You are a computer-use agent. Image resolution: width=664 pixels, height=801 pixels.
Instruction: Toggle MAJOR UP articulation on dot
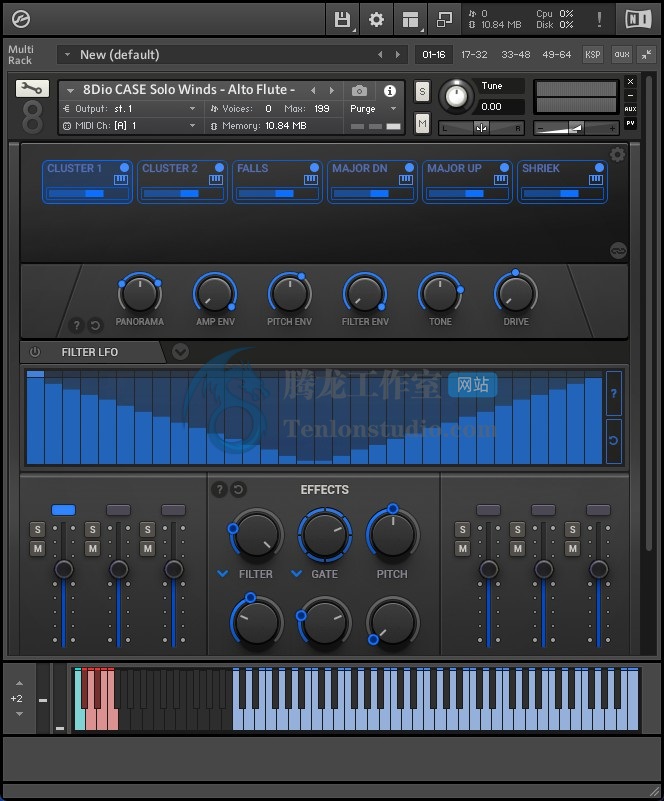tap(504, 168)
